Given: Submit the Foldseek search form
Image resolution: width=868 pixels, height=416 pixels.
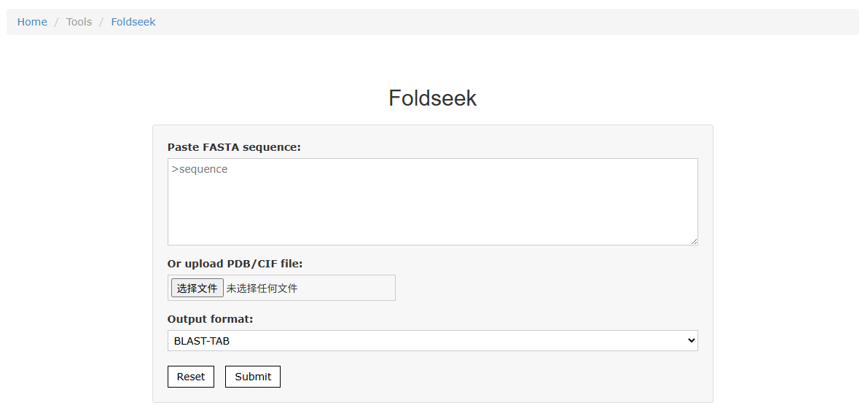Looking at the screenshot, I should coord(253,377).
